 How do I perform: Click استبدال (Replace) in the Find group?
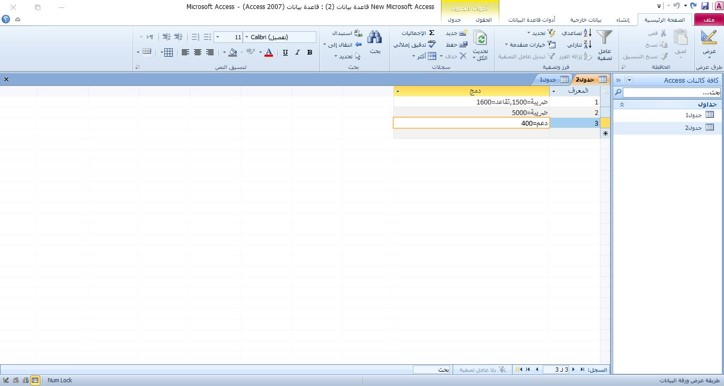click(348, 33)
